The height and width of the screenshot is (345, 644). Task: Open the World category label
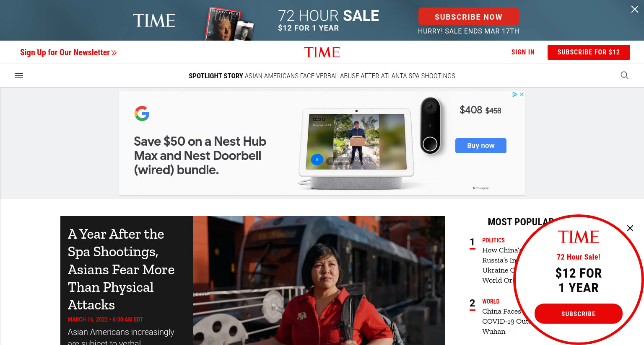point(491,301)
